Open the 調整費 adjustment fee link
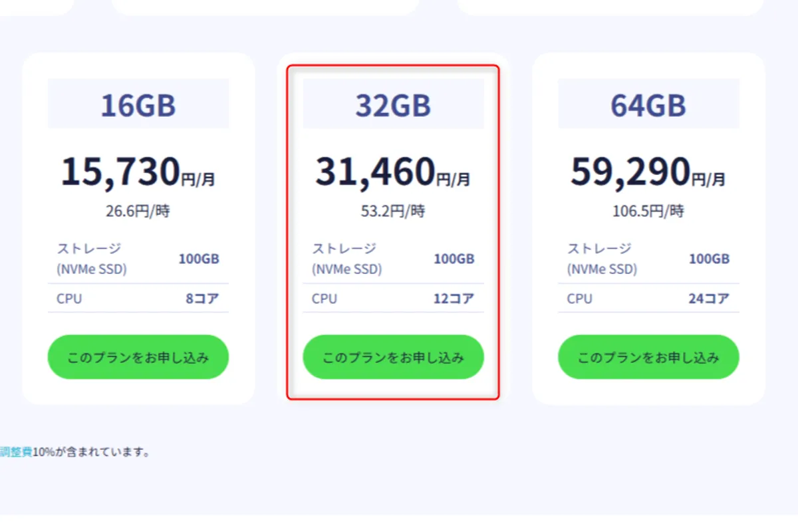This screenshot has height=532, width=798. (x=15, y=452)
